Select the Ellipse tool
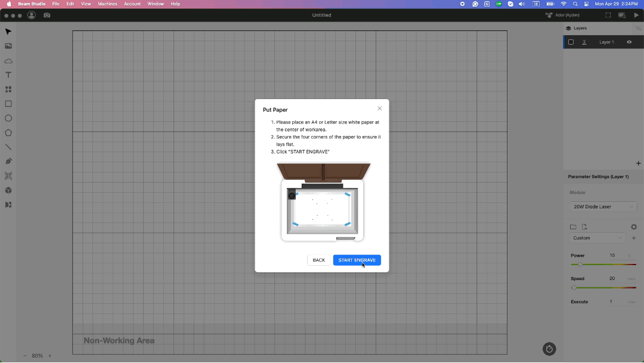This screenshot has height=363, width=644. tap(8, 118)
